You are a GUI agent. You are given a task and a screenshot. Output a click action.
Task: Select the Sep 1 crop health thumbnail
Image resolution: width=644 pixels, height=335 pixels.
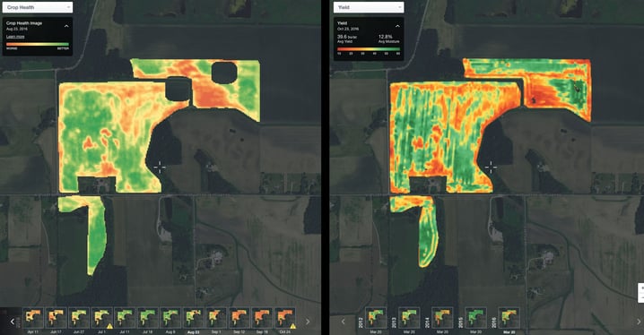(x=216, y=318)
